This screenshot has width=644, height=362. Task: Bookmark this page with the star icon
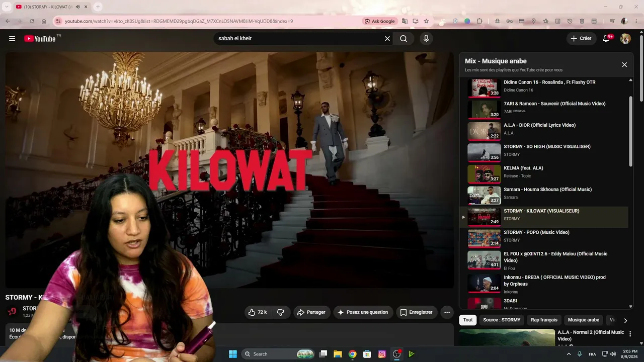[x=426, y=21]
